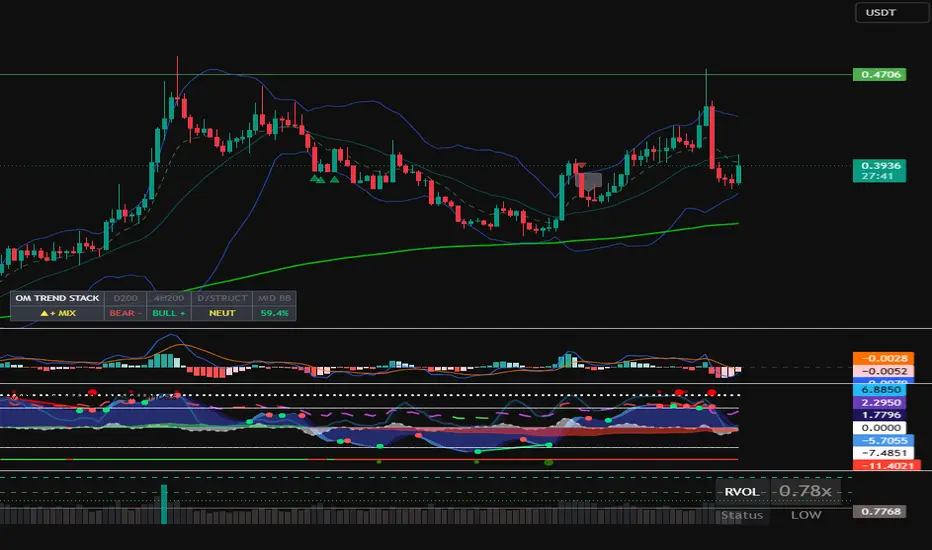Click the gray 0.7768 volume scale label
Viewport: 932px width, 550px height.
(x=880, y=511)
